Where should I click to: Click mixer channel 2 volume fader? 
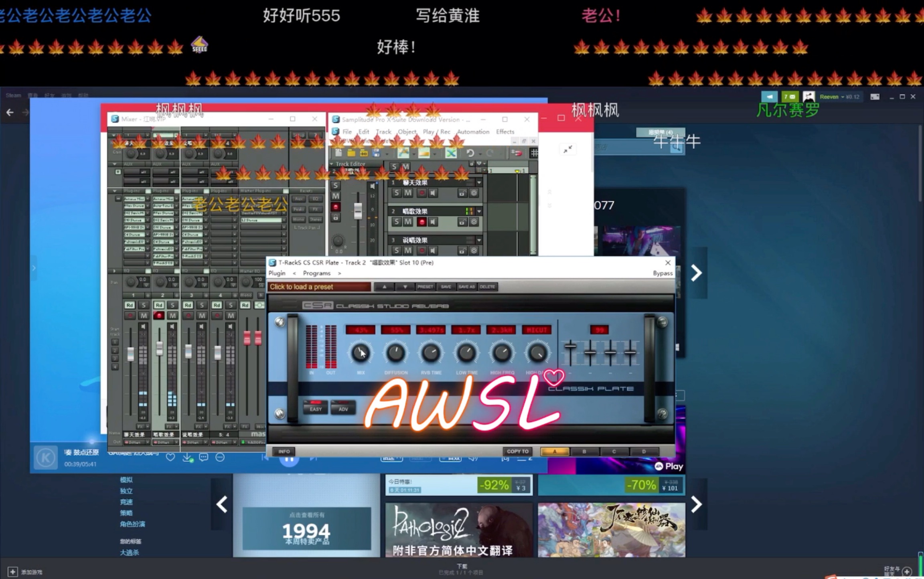pyautogui.click(x=159, y=348)
